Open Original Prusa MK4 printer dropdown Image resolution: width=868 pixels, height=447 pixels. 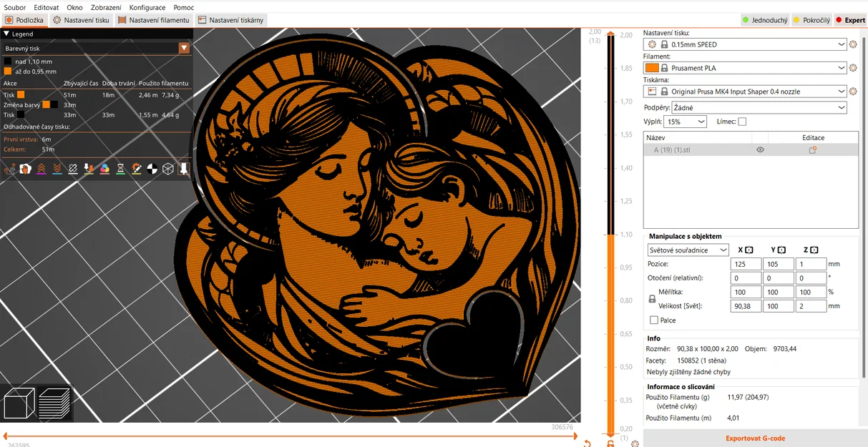(745, 92)
